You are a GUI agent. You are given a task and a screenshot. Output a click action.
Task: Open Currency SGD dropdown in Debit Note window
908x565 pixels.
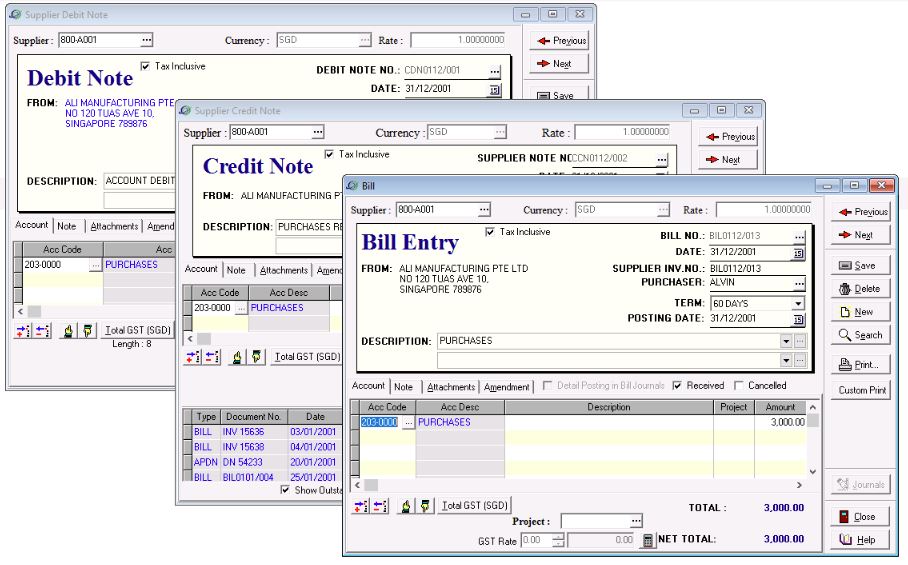click(x=364, y=40)
